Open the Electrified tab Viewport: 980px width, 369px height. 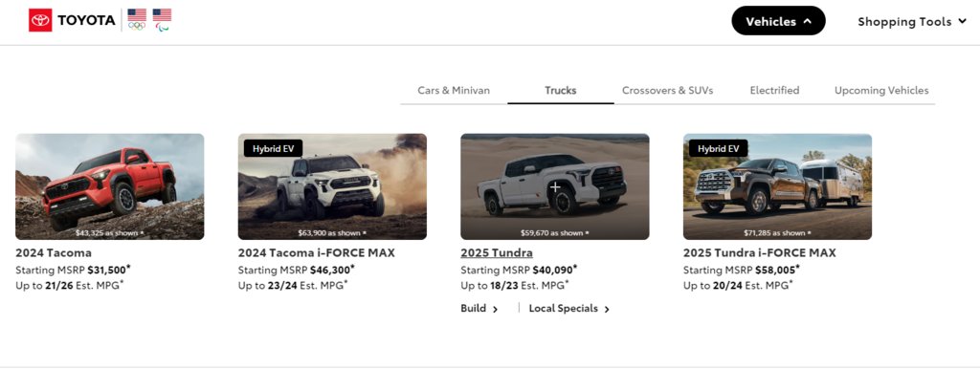click(774, 90)
